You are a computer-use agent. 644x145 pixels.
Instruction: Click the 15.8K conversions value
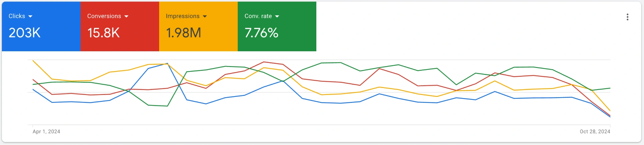click(x=103, y=33)
